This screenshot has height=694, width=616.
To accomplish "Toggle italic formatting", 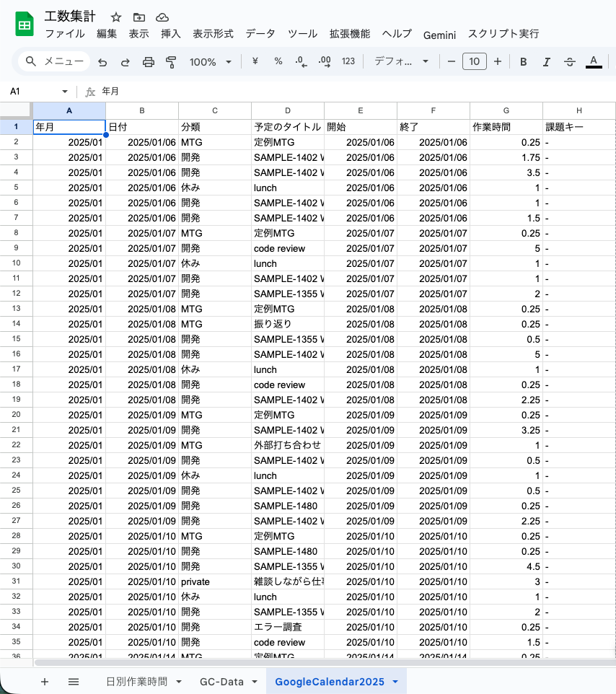I will pos(546,61).
